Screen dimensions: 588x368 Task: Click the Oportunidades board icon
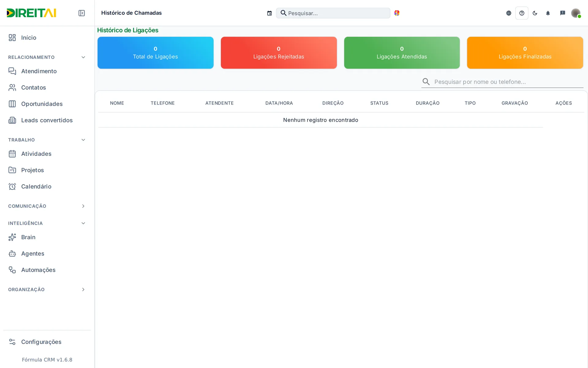(12, 104)
